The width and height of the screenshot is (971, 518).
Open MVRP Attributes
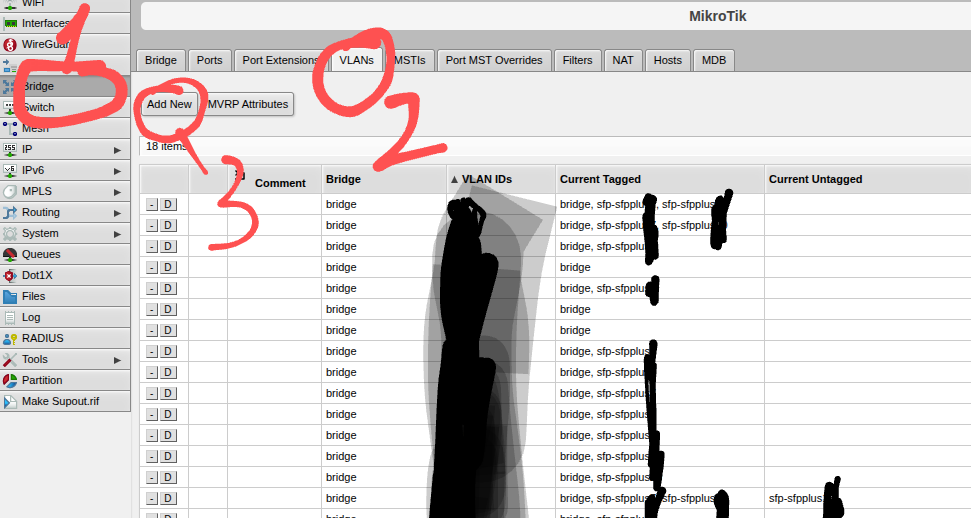(248, 104)
